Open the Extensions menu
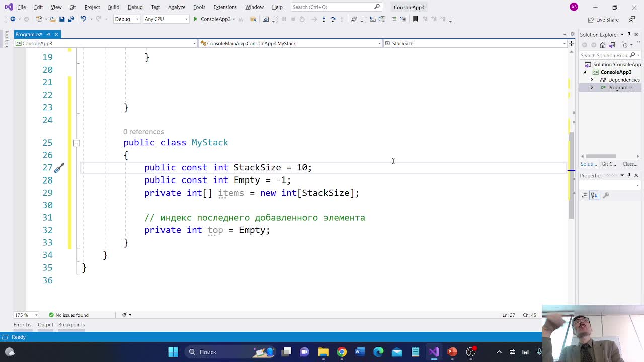 (225, 7)
